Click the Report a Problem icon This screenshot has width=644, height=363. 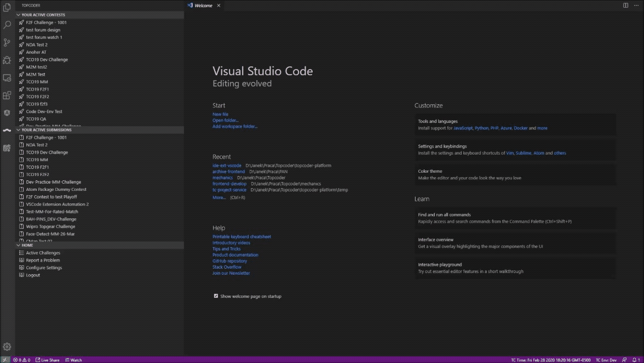(x=21, y=260)
